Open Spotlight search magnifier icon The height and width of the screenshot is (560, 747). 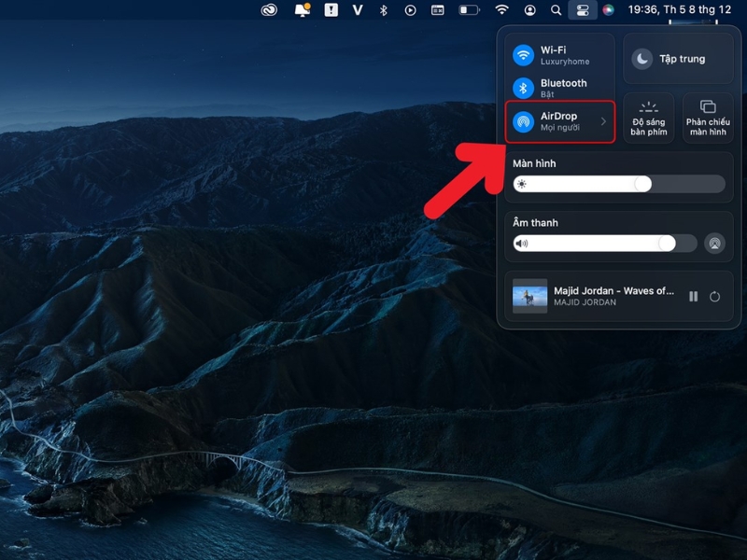tap(556, 10)
